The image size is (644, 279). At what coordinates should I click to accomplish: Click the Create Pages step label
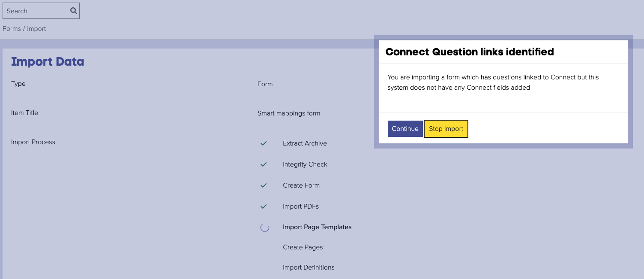coord(303,247)
